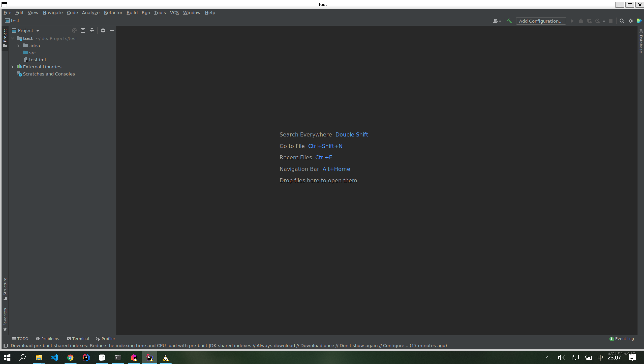Viewport: 644px width, 364px height.
Task: Click Collapse All in the Project panel header
Action: [x=92, y=30]
